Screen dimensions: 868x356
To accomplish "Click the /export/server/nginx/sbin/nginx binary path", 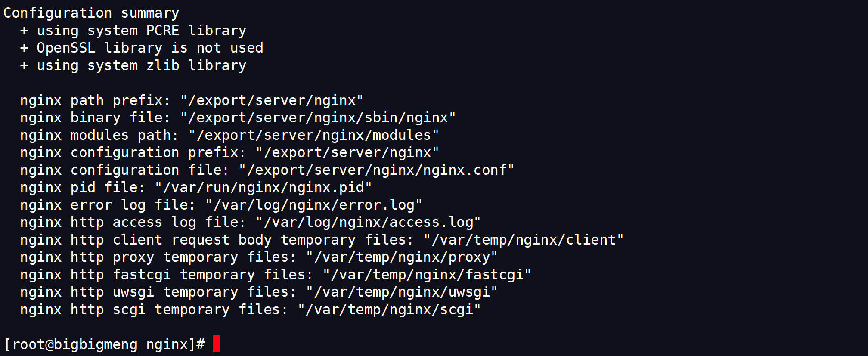I will pyautogui.click(x=318, y=118).
